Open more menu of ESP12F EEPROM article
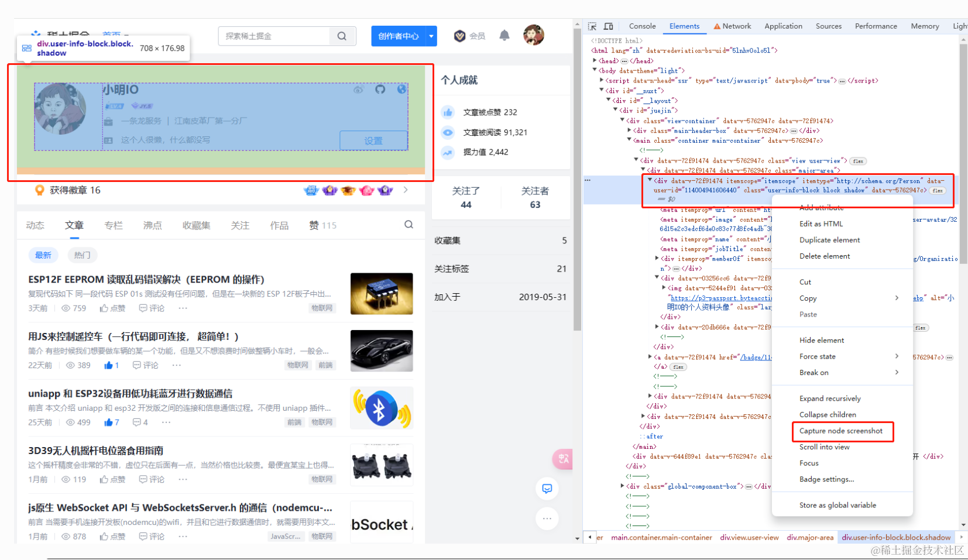Image resolution: width=968 pixels, height=560 pixels. click(x=183, y=308)
